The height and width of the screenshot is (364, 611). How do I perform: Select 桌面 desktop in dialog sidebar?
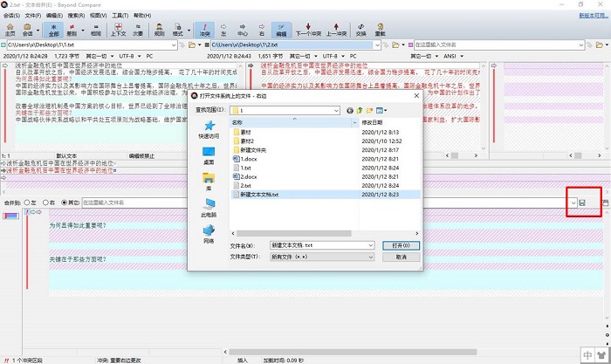pos(209,156)
